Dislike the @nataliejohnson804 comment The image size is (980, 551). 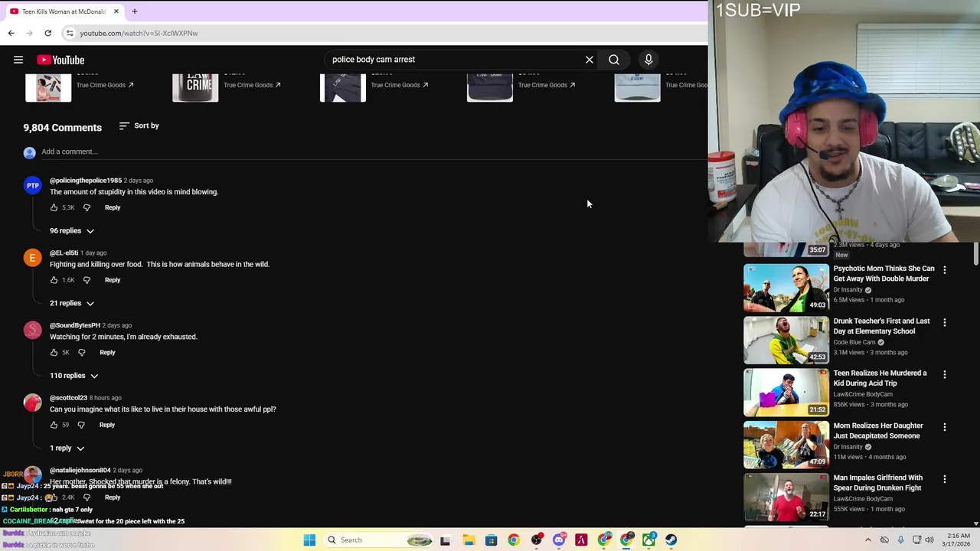(87, 497)
